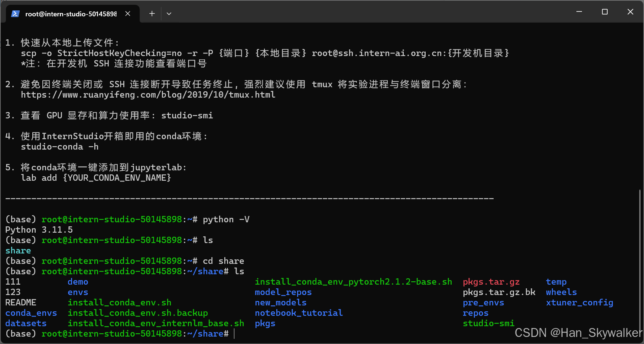The image size is (644, 344).
Task: Select the demo directory name
Action: [78, 282]
